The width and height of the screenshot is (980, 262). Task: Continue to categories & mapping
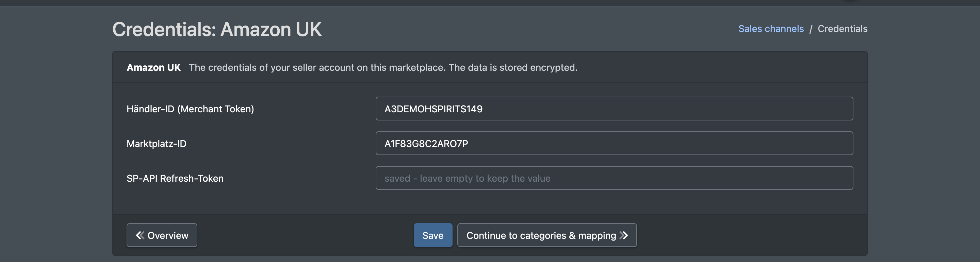point(547,235)
